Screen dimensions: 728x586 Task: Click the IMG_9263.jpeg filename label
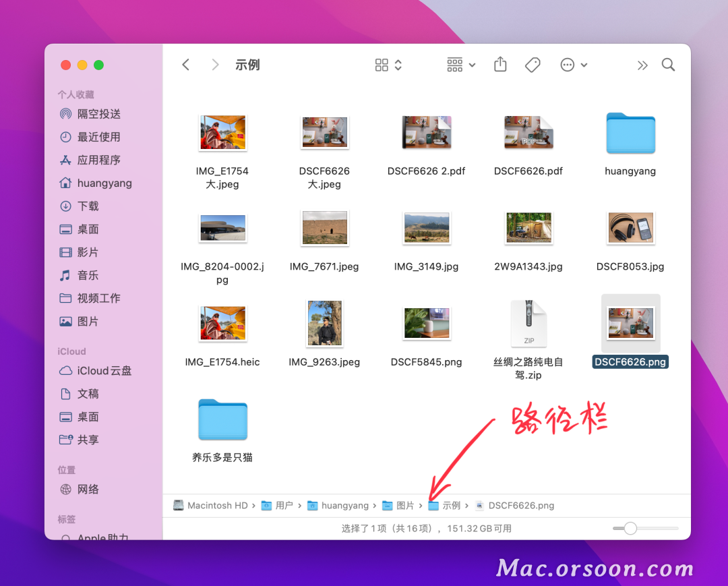tap(324, 361)
